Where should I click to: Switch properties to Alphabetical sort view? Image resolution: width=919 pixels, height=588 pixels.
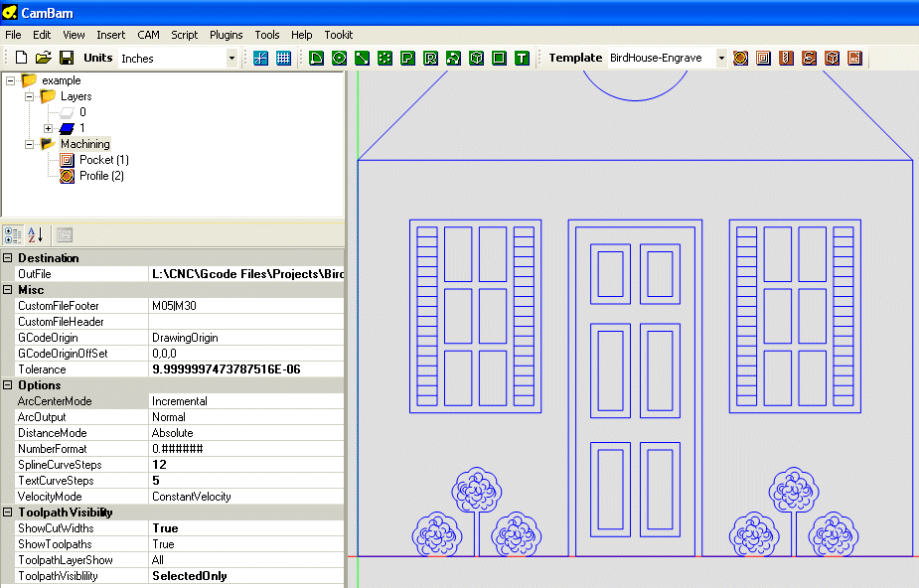[x=35, y=235]
